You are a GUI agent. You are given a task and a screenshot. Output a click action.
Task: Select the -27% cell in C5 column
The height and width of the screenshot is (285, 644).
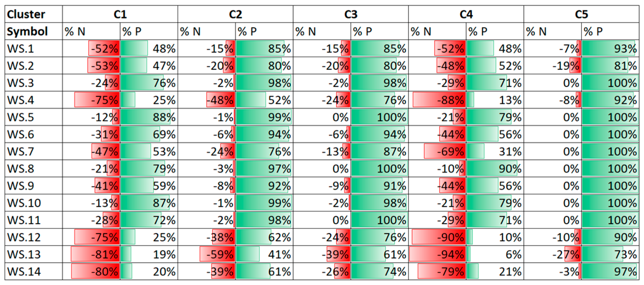(553, 254)
